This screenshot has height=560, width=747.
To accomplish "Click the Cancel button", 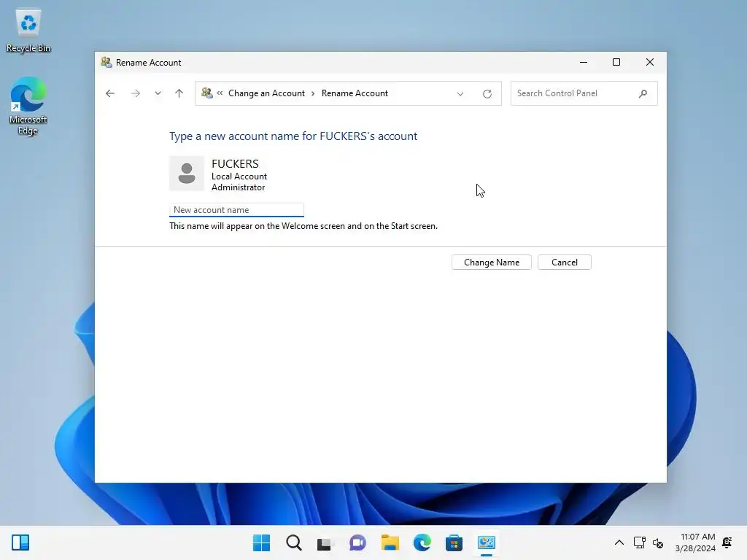I will [565, 262].
